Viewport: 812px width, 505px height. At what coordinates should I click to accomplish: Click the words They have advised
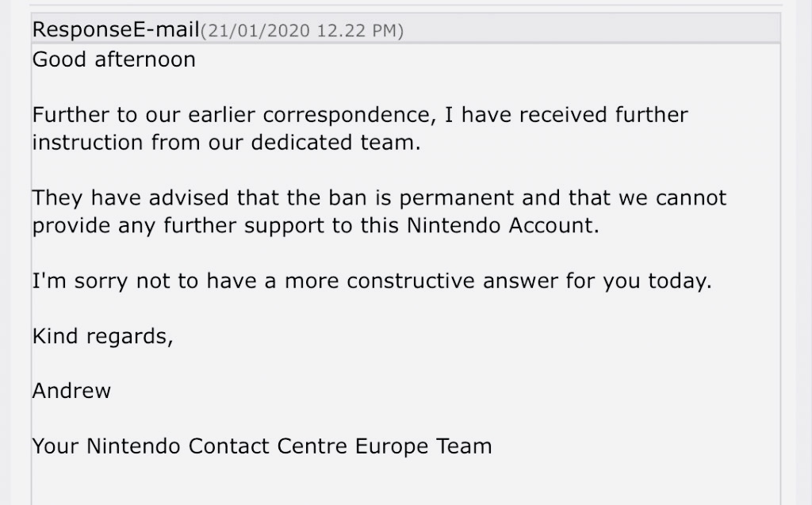click(131, 198)
